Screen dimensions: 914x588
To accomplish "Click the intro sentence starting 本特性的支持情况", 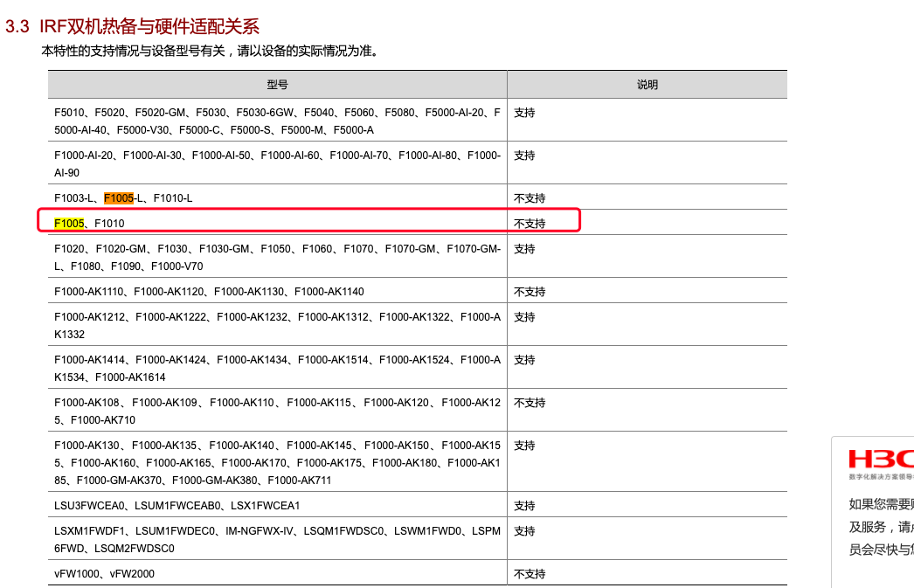I will pyautogui.click(x=211, y=52).
